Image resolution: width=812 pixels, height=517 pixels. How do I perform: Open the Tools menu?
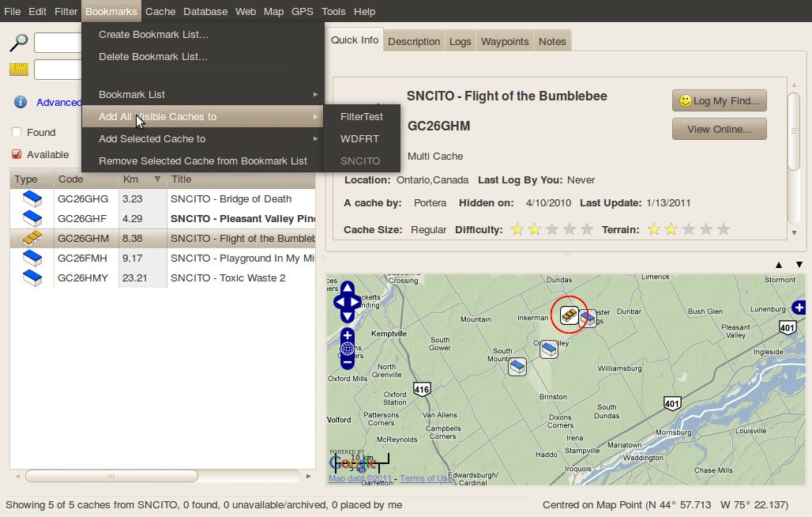click(333, 11)
